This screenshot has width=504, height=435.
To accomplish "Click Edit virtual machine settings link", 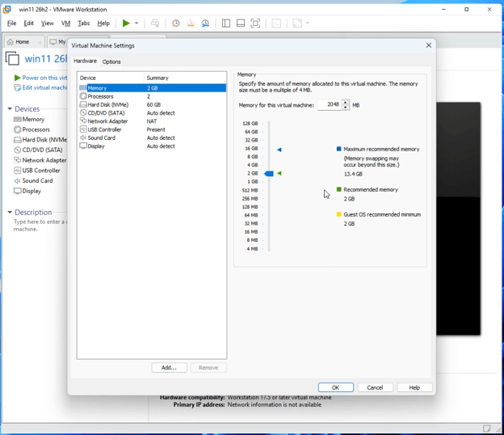I will 41,87.
